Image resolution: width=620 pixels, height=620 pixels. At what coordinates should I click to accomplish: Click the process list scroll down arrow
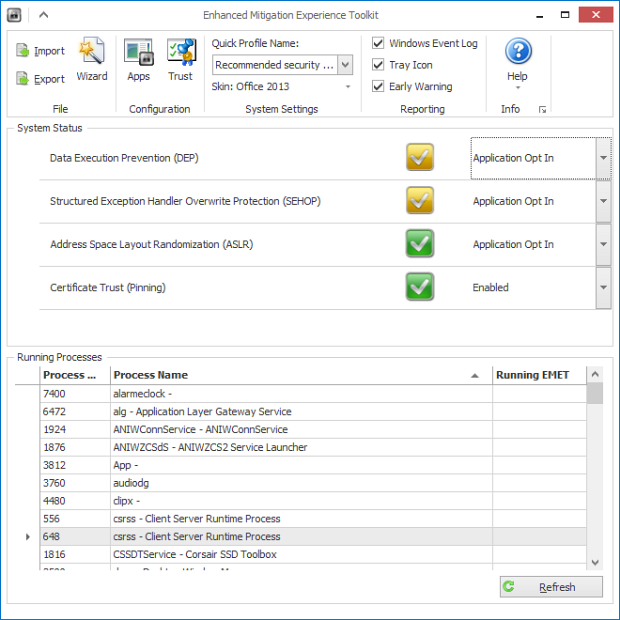point(595,562)
